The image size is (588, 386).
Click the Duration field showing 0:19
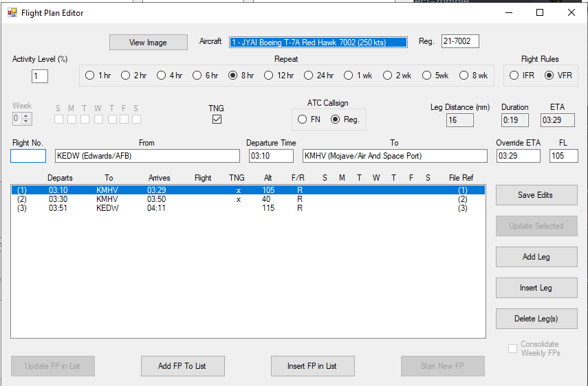pyautogui.click(x=515, y=120)
